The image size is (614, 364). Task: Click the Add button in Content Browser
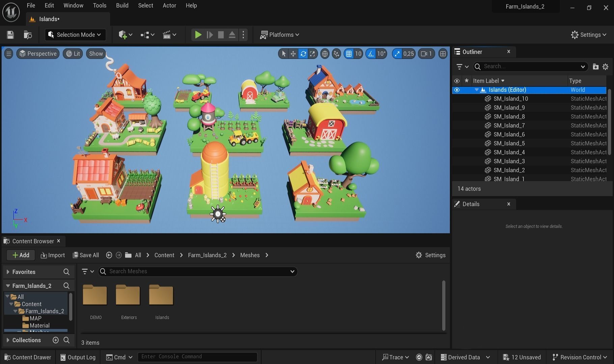point(21,255)
